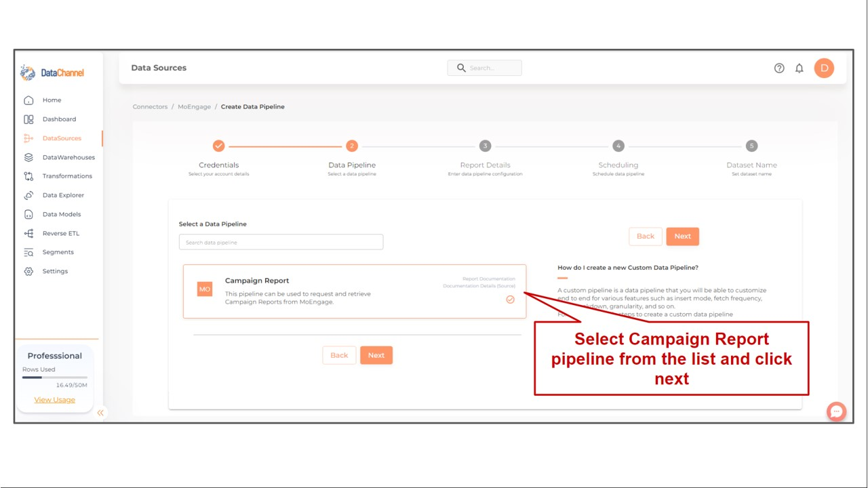Click the Segments label

tap(58, 252)
